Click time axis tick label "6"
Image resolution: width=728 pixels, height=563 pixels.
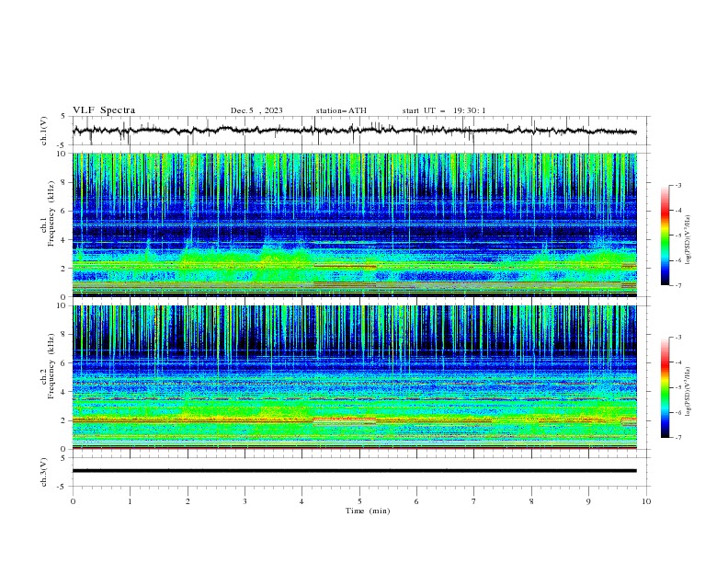click(416, 501)
